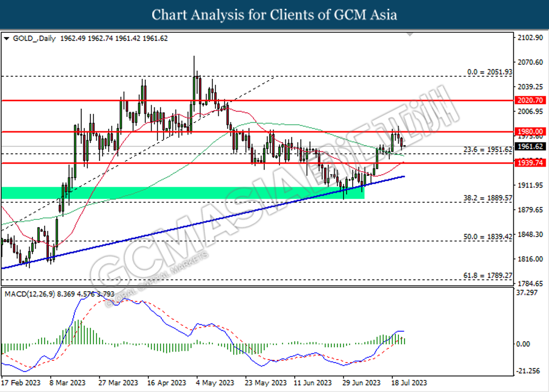Click the 2102.90 price axis value
Image resolution: width=549 pixels, height=392 pixels.
[530, 38]
